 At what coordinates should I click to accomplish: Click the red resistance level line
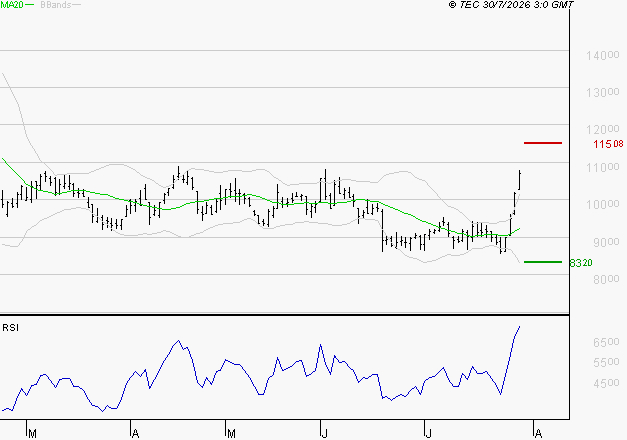click(543, 143)
